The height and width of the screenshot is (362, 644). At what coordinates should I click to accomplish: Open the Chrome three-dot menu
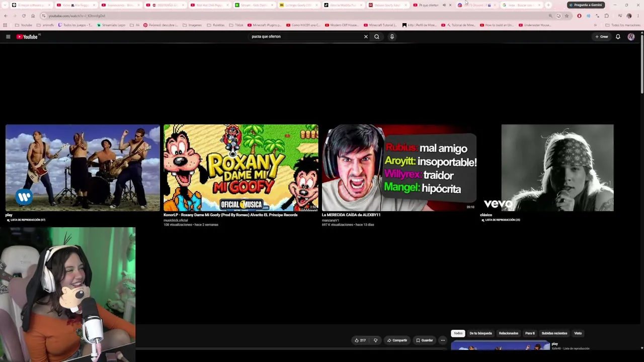point(638,16)
